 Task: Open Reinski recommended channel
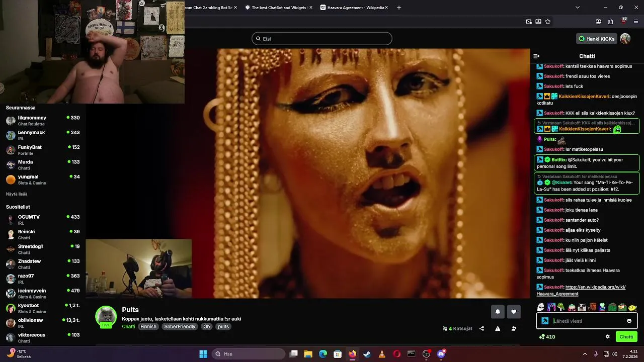(43, 235)
